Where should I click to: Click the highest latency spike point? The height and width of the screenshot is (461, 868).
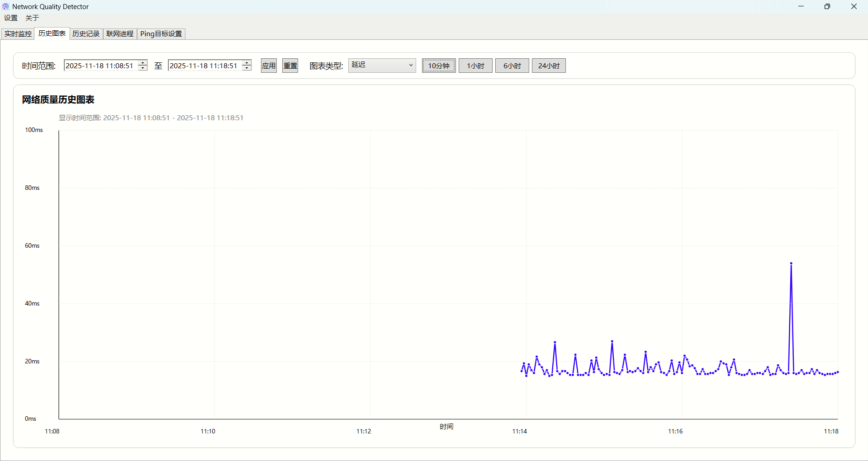791,263
